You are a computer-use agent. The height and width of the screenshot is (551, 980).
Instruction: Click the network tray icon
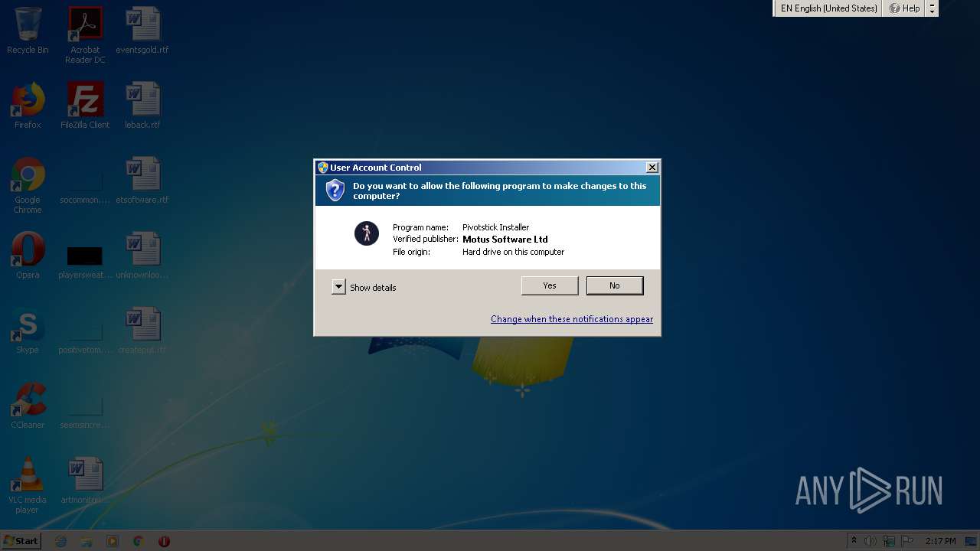pos(889,541)
